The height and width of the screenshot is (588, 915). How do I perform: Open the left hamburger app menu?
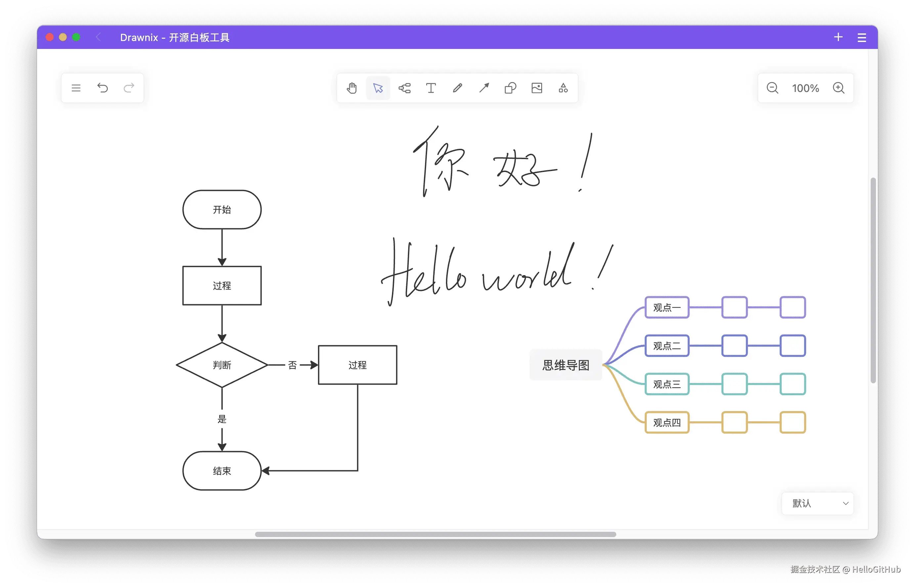pyautogui.click(x=76, y=88)
